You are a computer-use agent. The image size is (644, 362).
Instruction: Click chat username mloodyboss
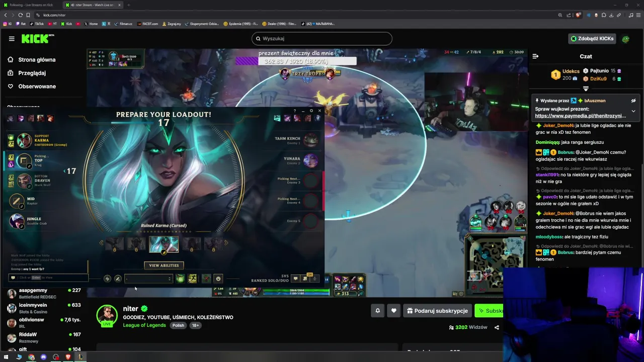[549, 237]
